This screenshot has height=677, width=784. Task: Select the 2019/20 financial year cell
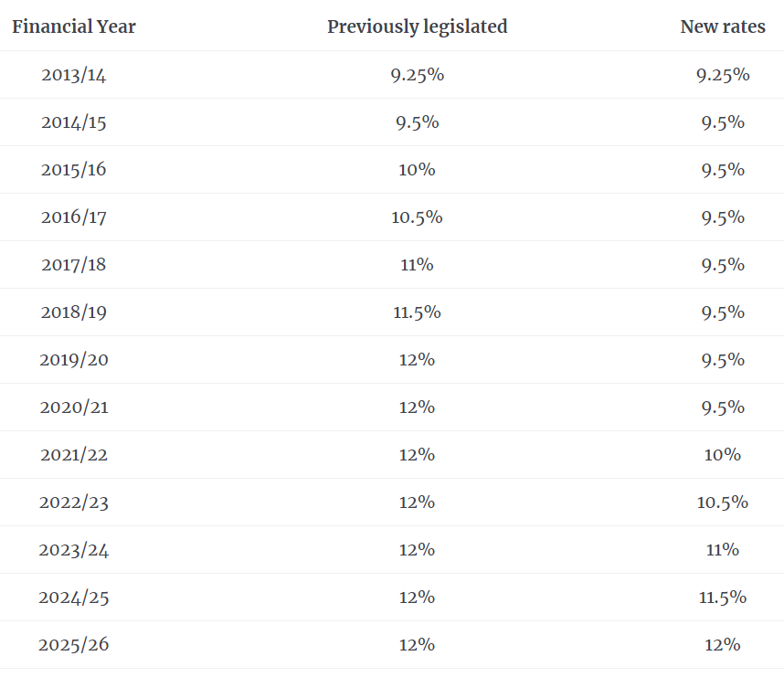point(74,360)
